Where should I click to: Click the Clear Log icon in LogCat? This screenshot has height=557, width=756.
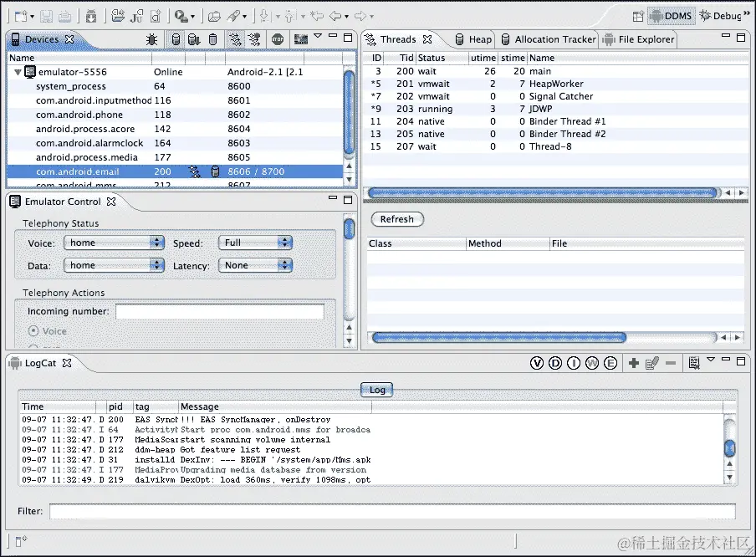coord(694,363)
